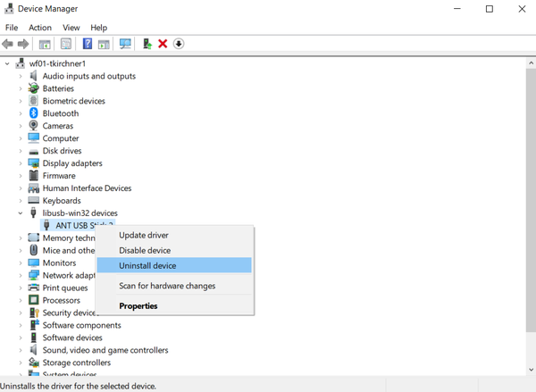
Task: Choose Disable device from context menu
Action: tap(174, 250)
